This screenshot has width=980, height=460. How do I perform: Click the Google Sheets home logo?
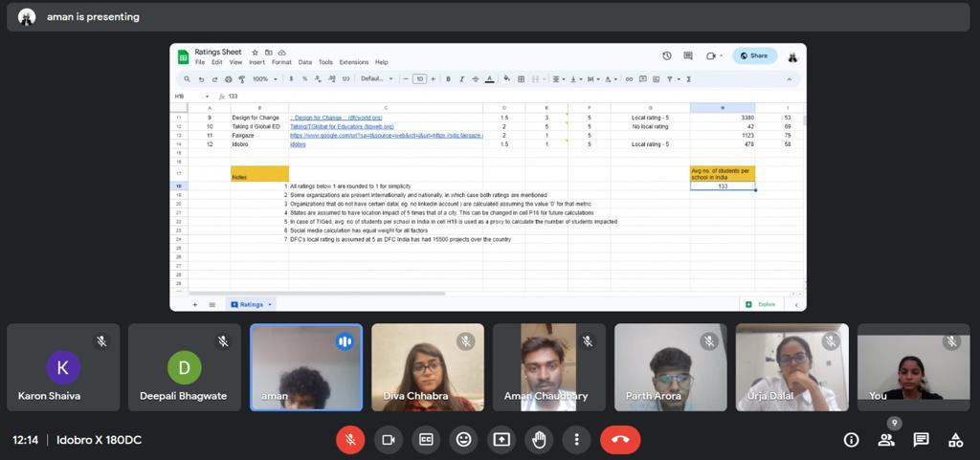click(x=183, y=56)
